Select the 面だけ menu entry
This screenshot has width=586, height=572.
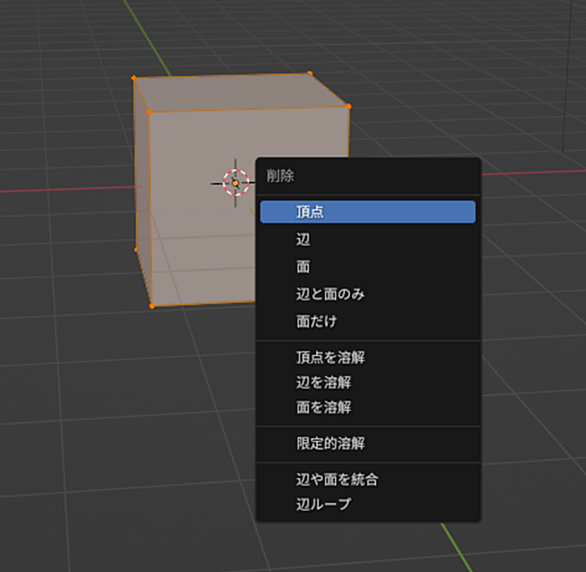click(368, 321)
